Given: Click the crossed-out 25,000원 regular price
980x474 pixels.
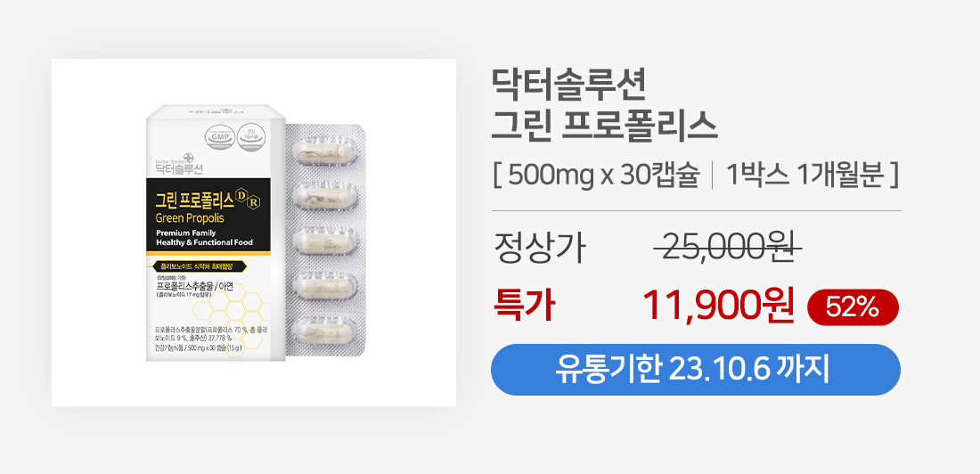Looking at the screenshot, I should click(x=728, y=247).
